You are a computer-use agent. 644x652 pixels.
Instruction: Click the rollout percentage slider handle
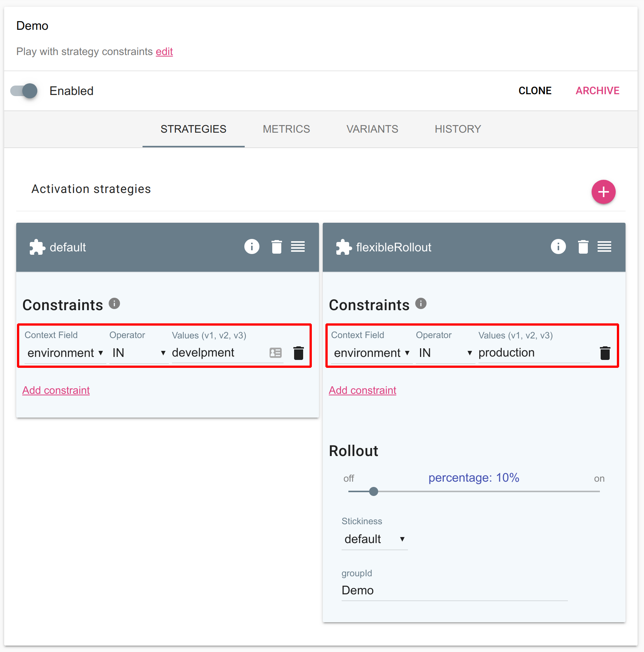click(x=374, y=491)
